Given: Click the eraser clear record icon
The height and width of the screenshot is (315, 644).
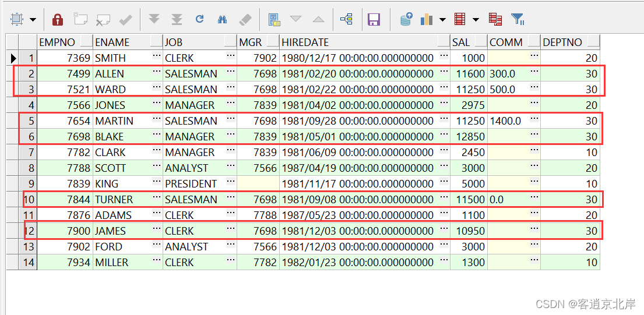Looking at the screenshot, I should click(245, 19).
